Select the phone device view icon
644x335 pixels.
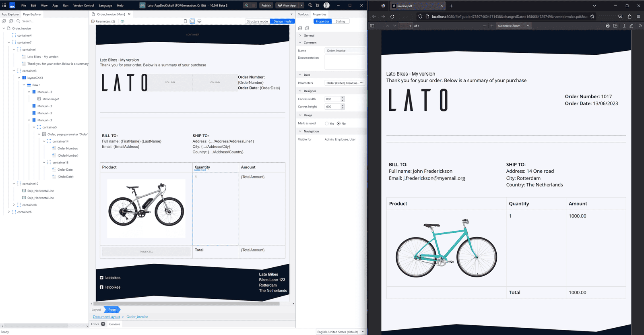(x=185, y=21)
